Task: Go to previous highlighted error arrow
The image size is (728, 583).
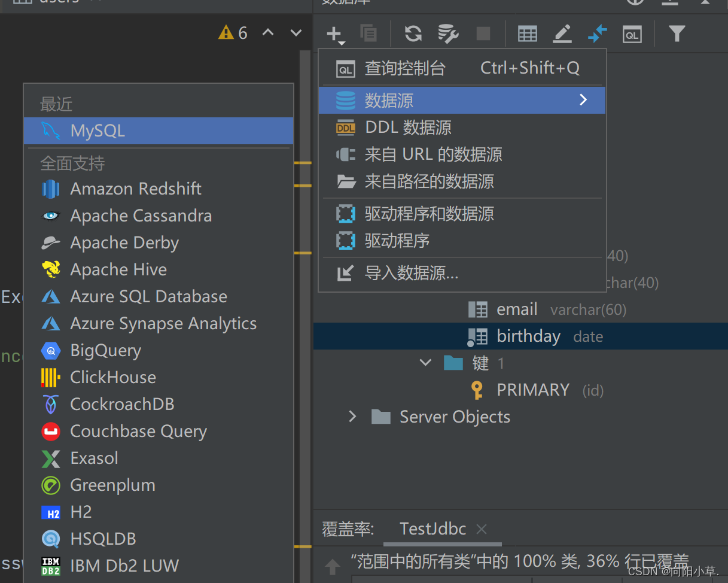Action: tap(268, 32)
